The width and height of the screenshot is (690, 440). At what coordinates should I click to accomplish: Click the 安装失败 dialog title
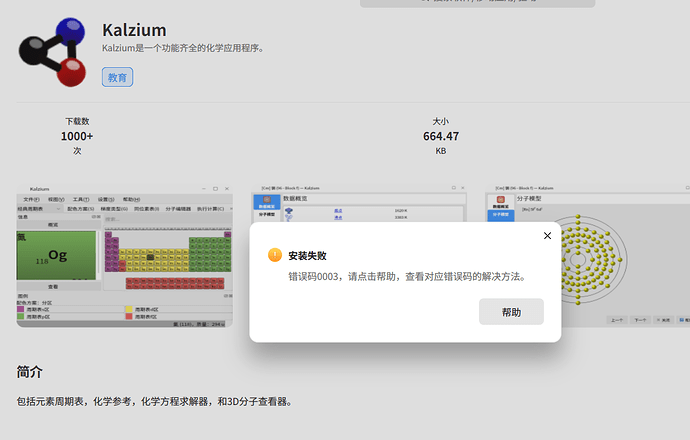pyautogui.click(x=307, y=256)
